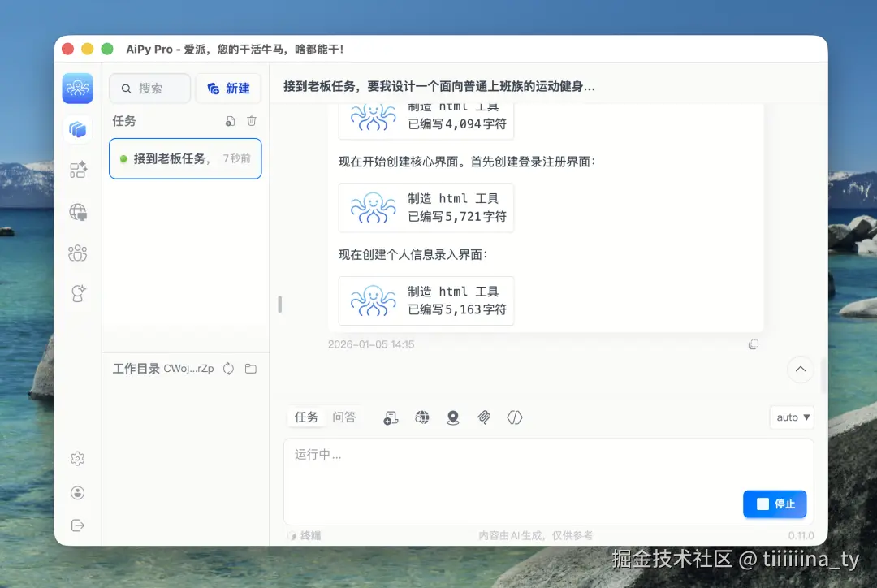Click the AiPy octopus logo
The height and width of the screenshot is (588, 877).
coord(77,89)
